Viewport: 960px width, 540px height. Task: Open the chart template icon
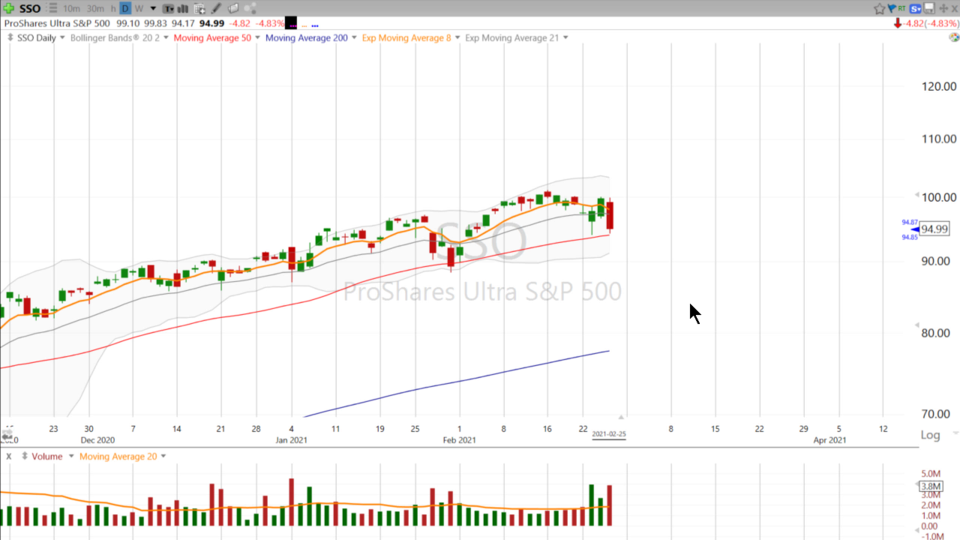(x=168, y=9)
